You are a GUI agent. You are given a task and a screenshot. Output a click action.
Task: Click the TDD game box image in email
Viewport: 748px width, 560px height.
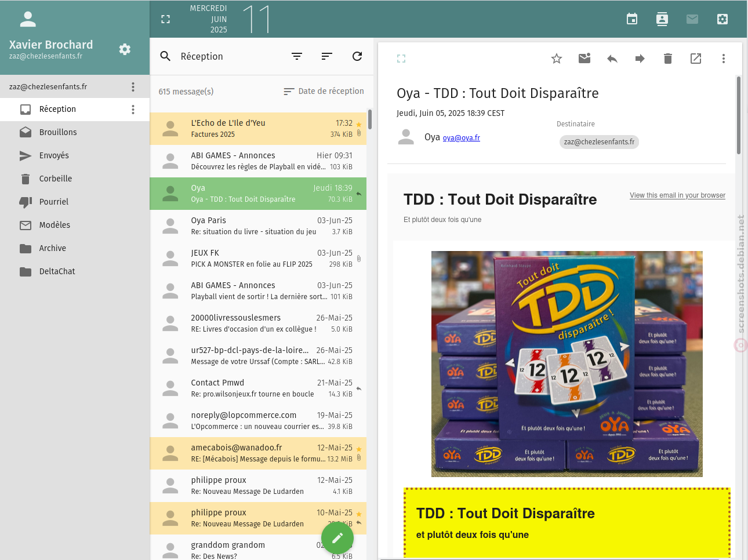(x=567, y=364)
